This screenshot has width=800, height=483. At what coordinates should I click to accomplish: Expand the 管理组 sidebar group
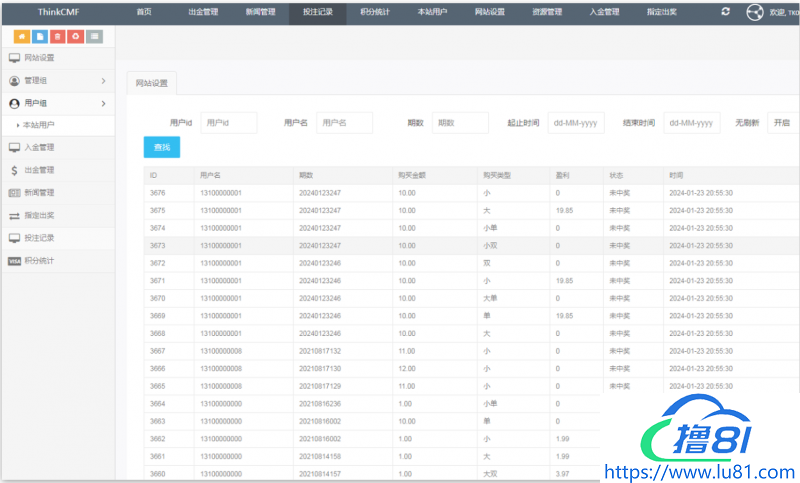pos(58,80)
